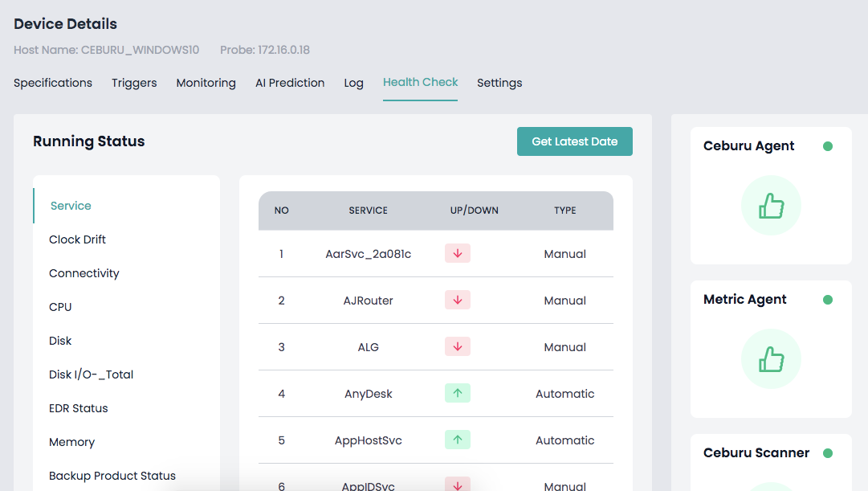
Task: Click the AJRouter service name
Action: pos(368,301)
